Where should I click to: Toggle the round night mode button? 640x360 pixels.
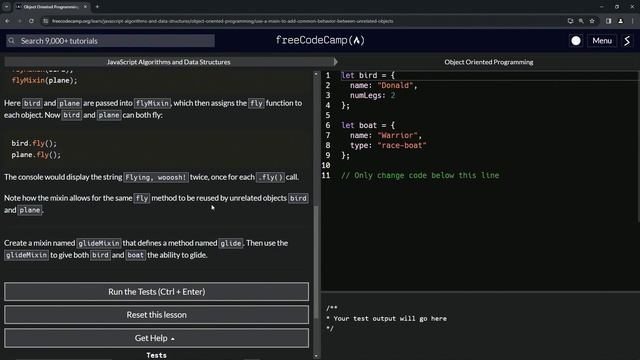576,40
